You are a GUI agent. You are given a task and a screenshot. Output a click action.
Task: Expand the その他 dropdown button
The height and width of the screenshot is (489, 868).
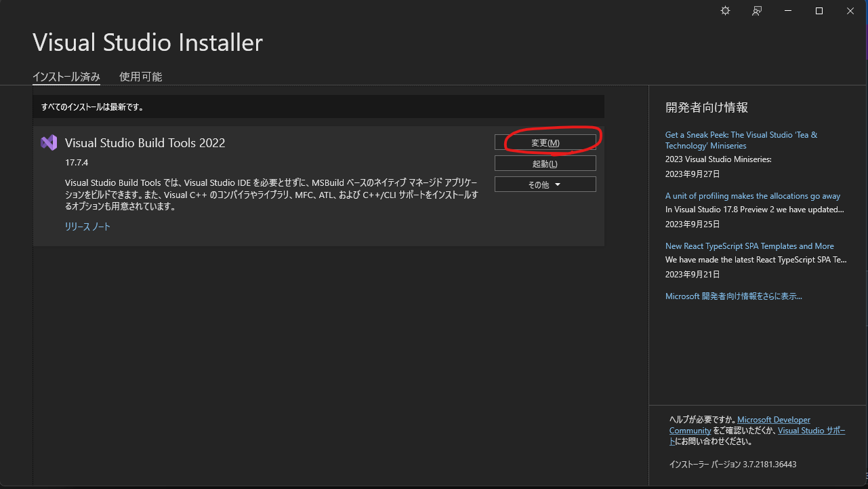coord(545,184)
